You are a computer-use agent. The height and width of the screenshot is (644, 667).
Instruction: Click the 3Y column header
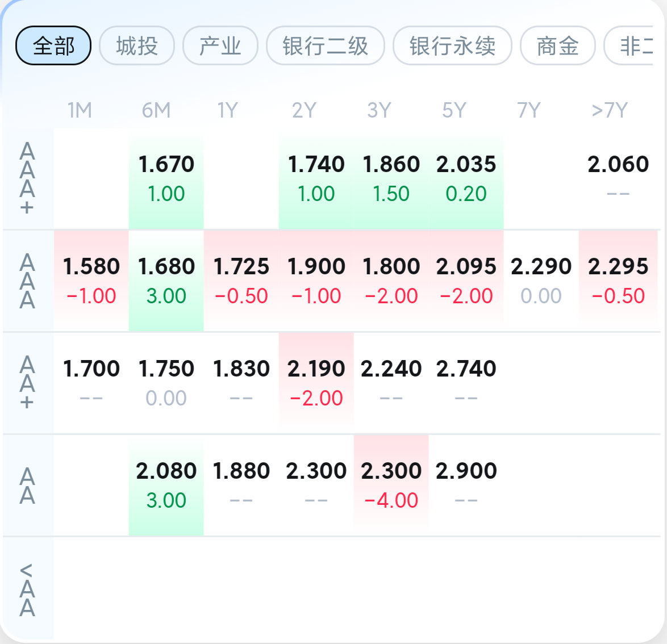tap(379, 111)
